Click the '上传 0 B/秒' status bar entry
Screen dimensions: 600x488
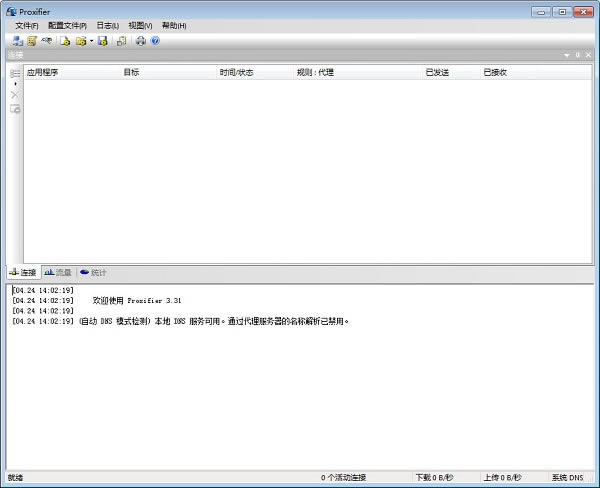click(502, 478)
